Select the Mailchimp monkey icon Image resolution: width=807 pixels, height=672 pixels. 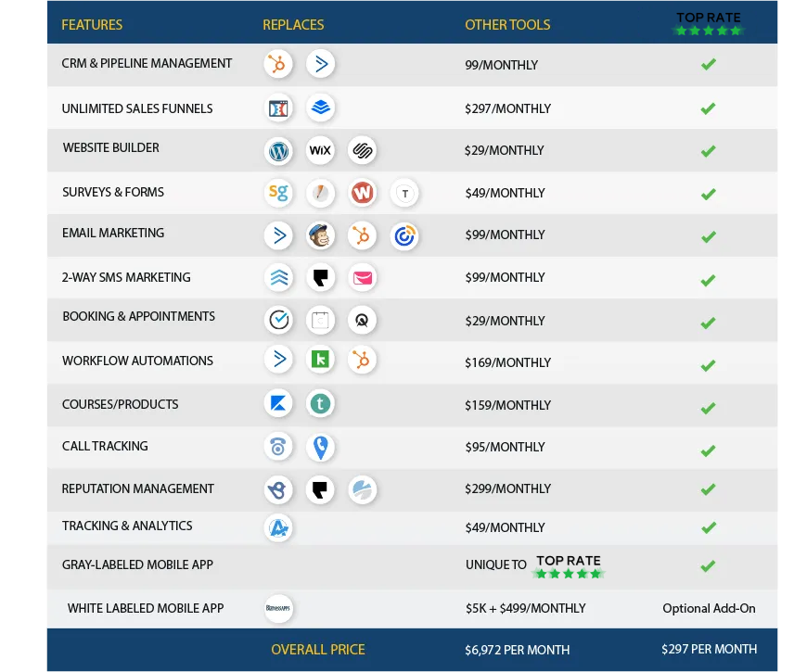tap(320, 235)
